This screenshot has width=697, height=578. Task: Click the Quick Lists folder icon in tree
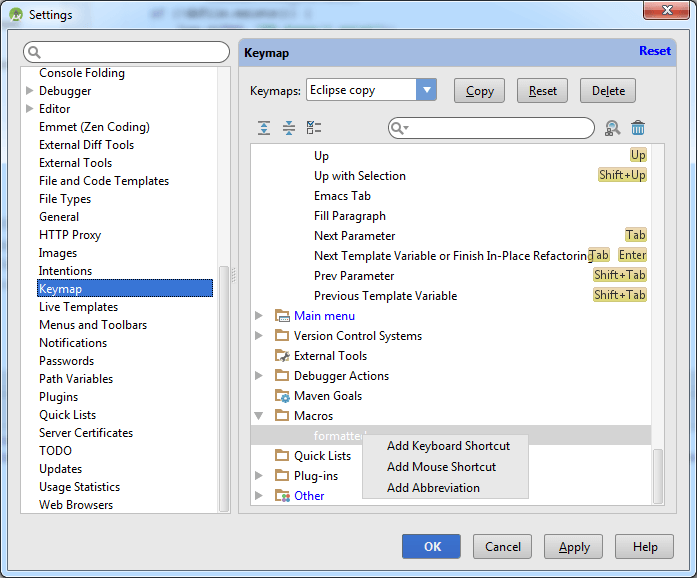[x=282, y=456]
